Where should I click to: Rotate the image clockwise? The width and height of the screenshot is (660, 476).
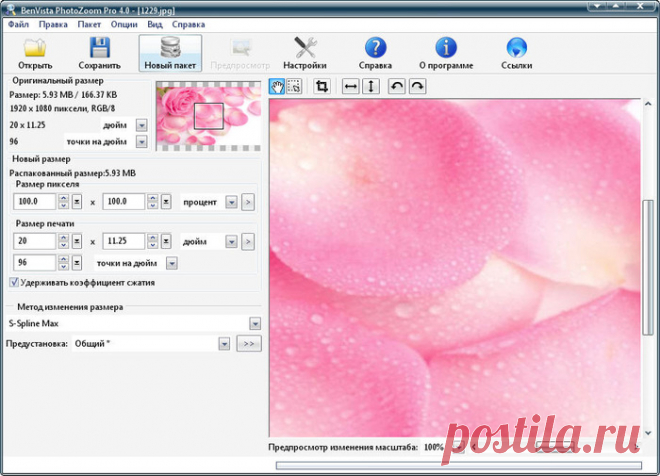pos(416,87)
